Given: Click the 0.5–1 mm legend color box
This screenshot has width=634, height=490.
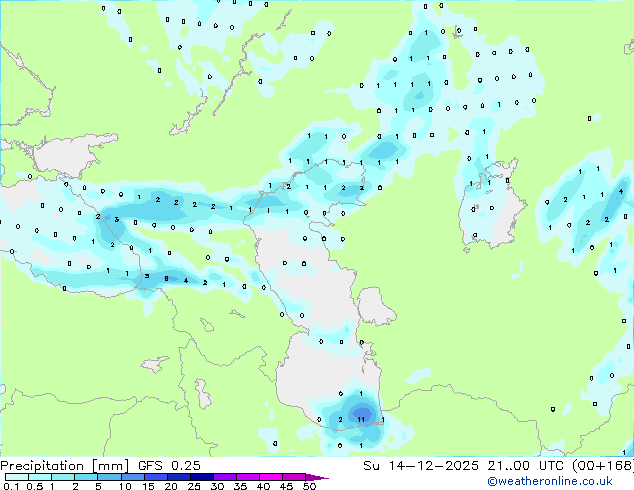Looking at the screenshot, I should (40, 477).
